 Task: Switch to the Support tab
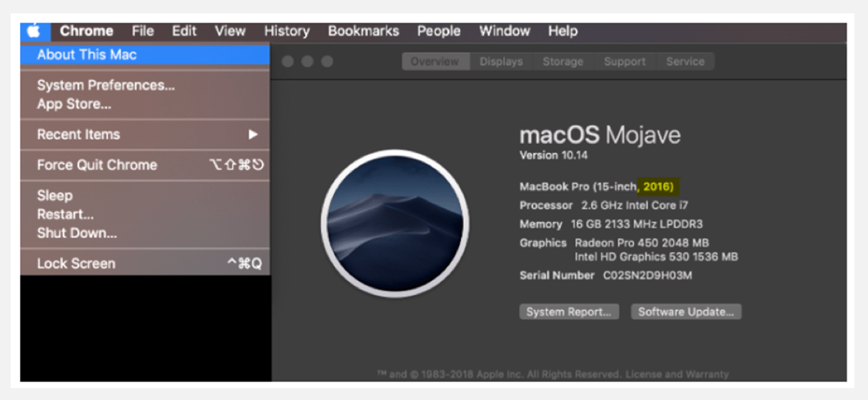point(625,61)
